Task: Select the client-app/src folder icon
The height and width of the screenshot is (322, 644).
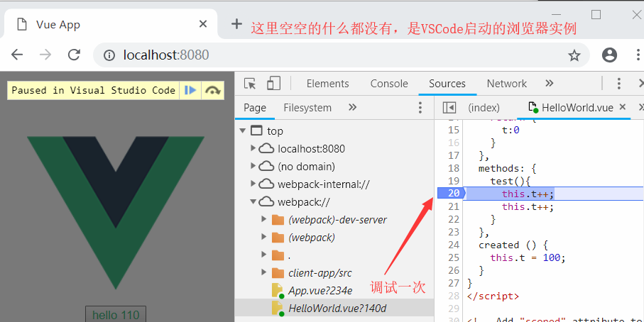Action: [278, 273]
